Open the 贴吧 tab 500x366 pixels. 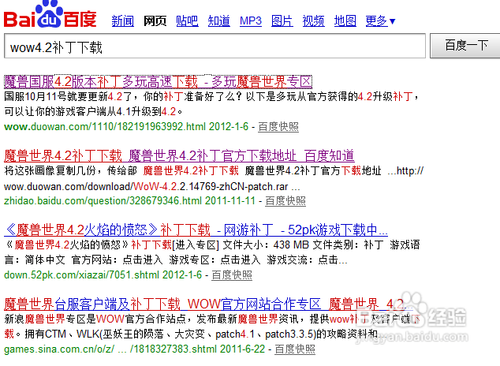(x=187, y=21)
